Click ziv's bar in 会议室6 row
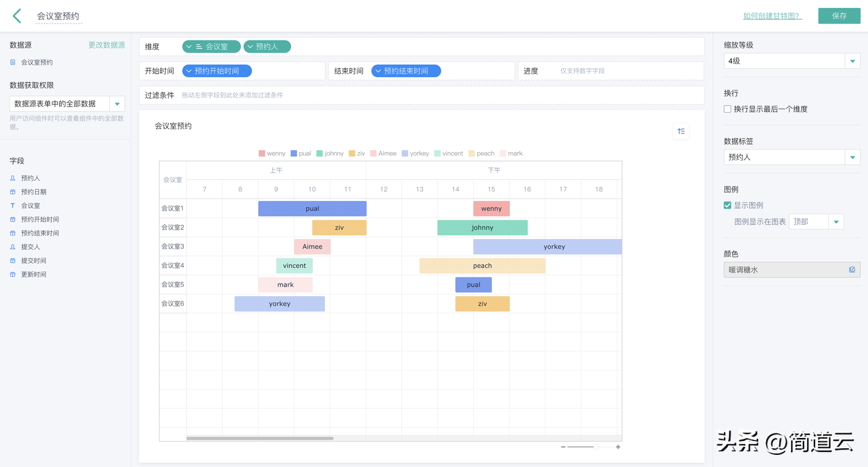868x467 pixels. pyautogui.click(x=482, y=303)
